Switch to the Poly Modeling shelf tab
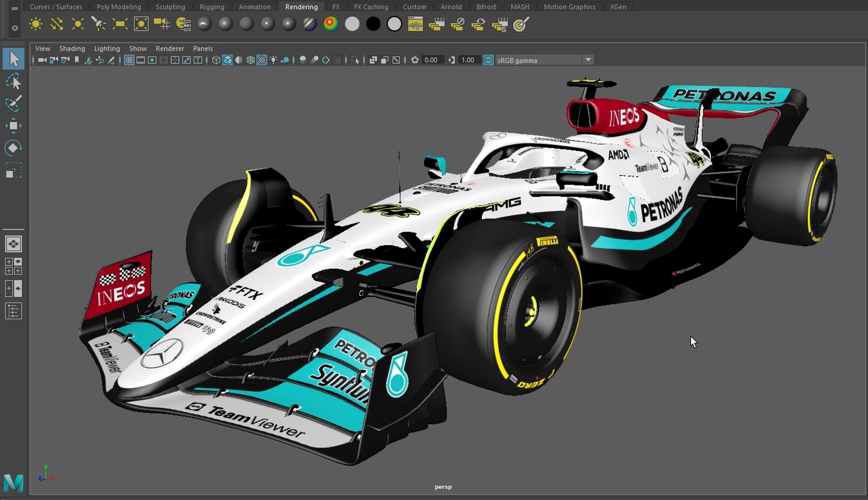Screen dimensions: 868x500 119,7
